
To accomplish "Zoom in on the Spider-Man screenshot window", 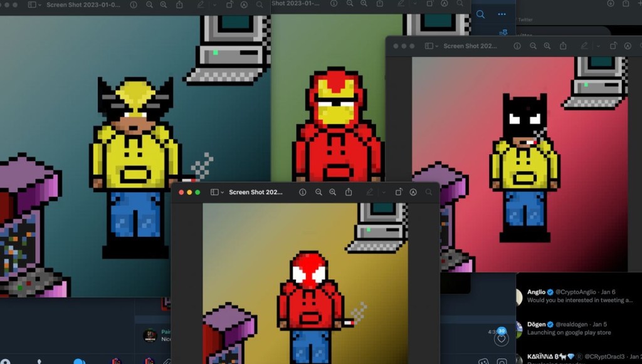I will pos(333,192).
